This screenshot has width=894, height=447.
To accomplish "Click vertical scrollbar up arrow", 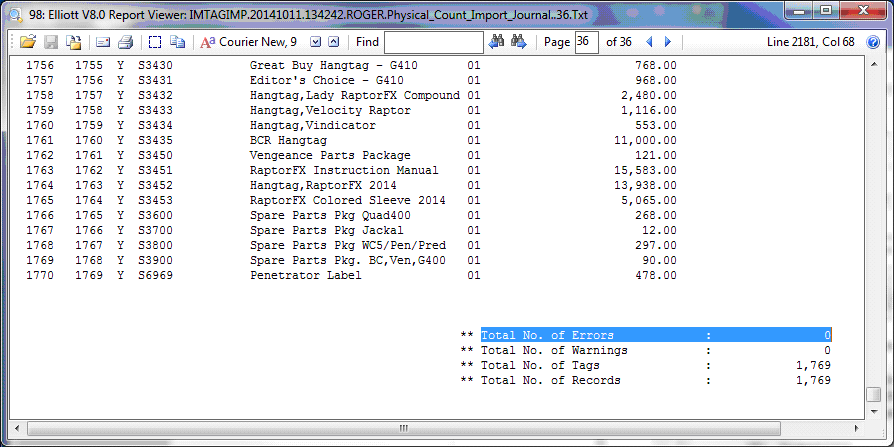I will click(x=873, y=66).
